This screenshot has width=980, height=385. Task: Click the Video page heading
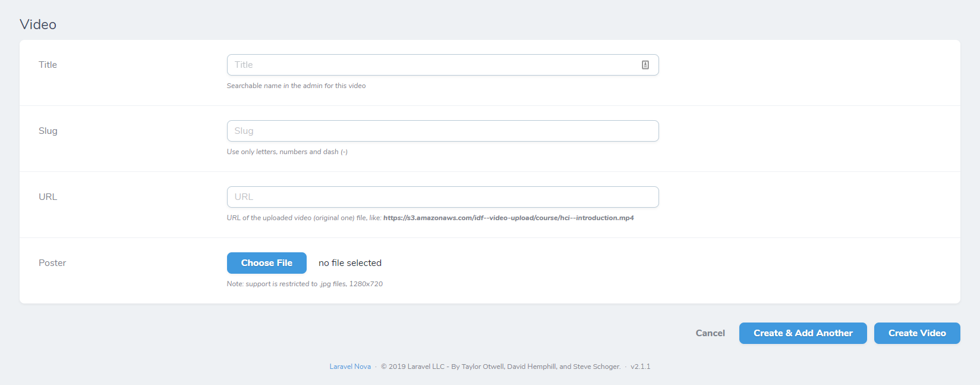[x=38, y=24]
